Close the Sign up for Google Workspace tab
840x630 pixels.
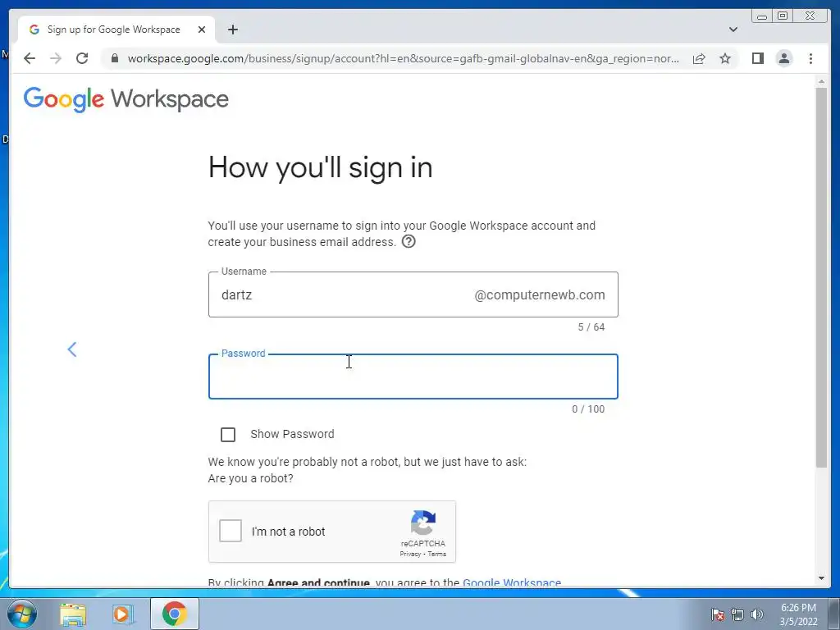(202, 30)
